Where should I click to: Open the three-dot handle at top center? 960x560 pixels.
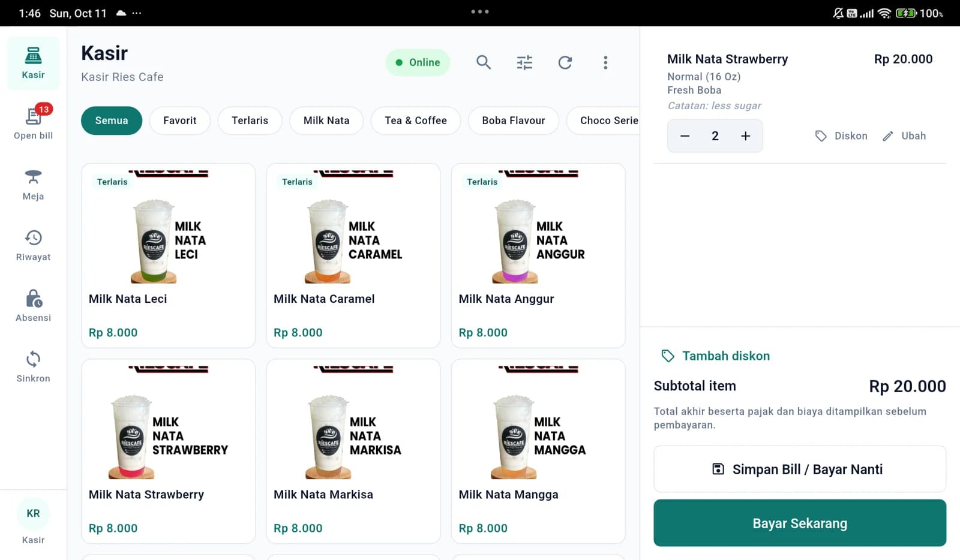480,11
